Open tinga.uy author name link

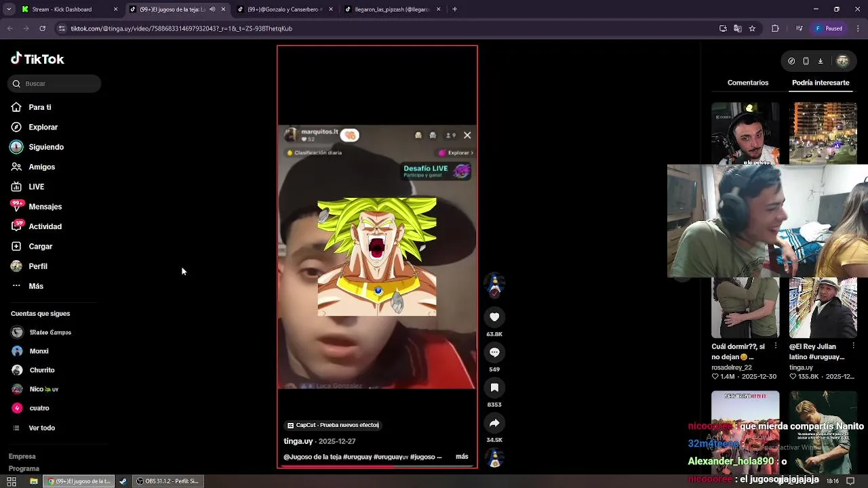click(298, 441)
